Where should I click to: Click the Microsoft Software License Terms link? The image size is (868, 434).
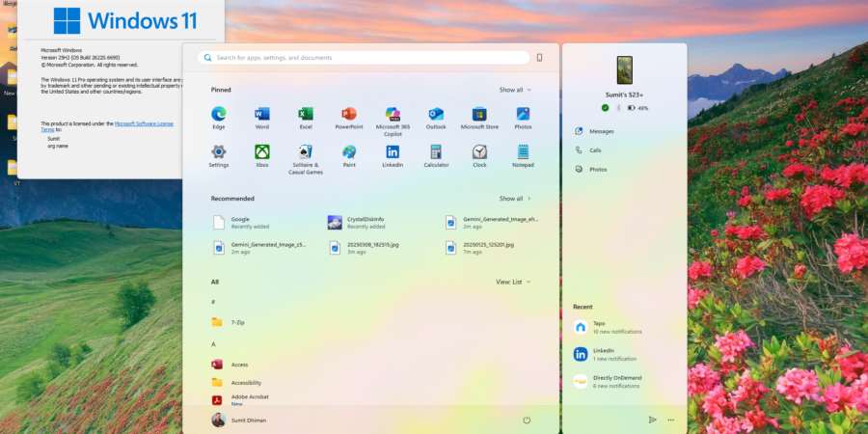[144, 124]
